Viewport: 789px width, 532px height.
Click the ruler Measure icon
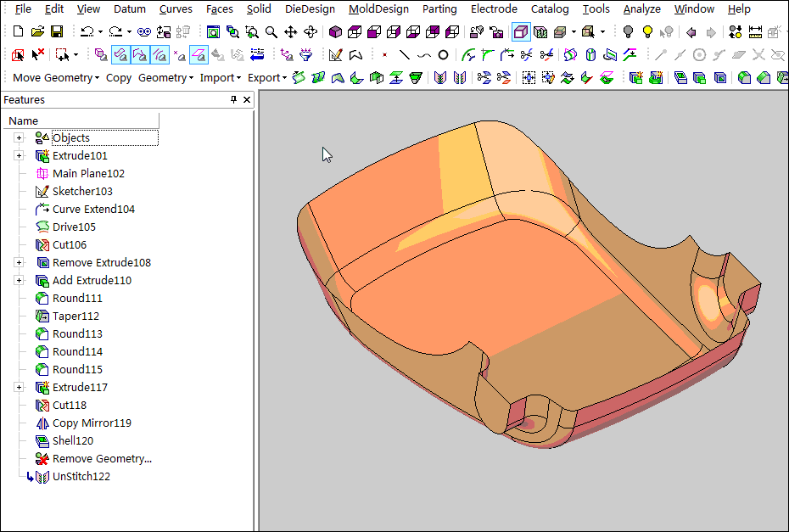coord(754,32)
